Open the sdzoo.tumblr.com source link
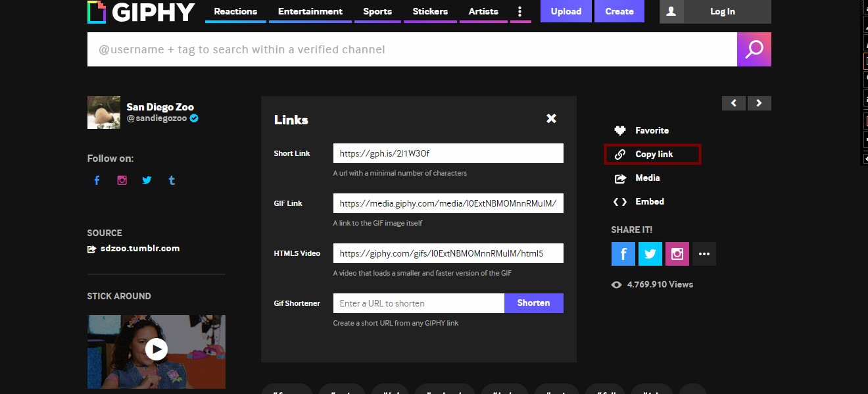The width and height of the screenshot is (868, 394). pyautogui.click(x=140, y=249)
